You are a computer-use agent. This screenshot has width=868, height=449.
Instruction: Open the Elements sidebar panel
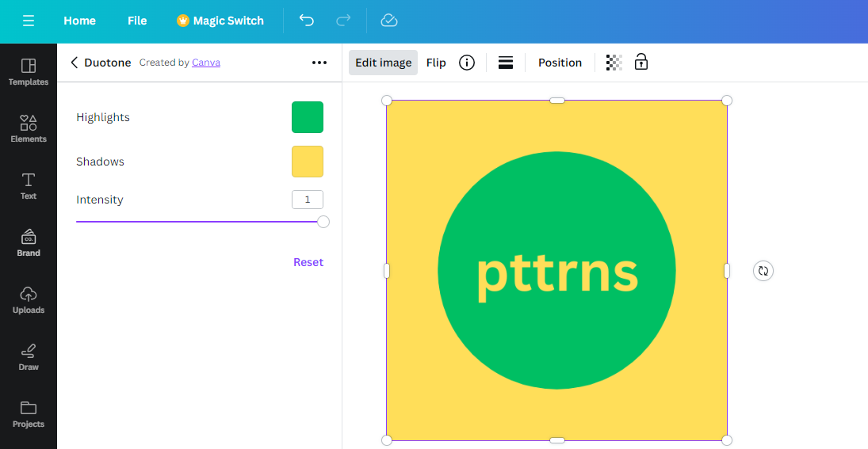[x=29, y=129]
